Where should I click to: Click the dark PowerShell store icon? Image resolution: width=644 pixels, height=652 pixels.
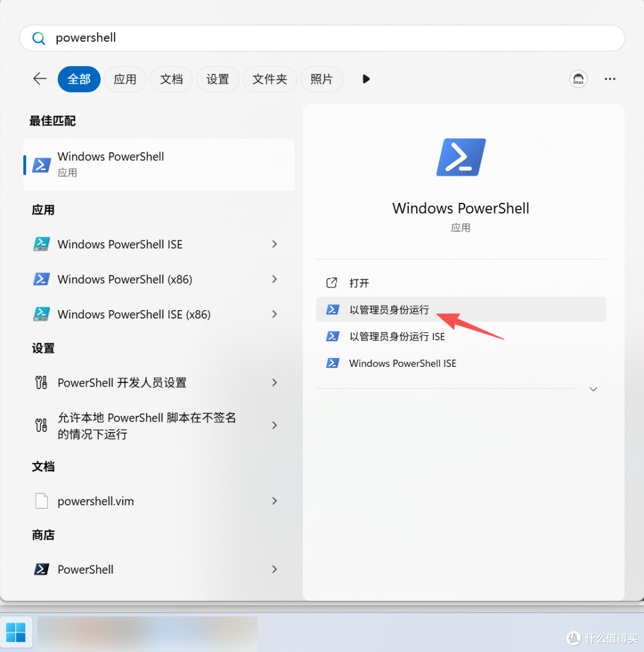41,569
